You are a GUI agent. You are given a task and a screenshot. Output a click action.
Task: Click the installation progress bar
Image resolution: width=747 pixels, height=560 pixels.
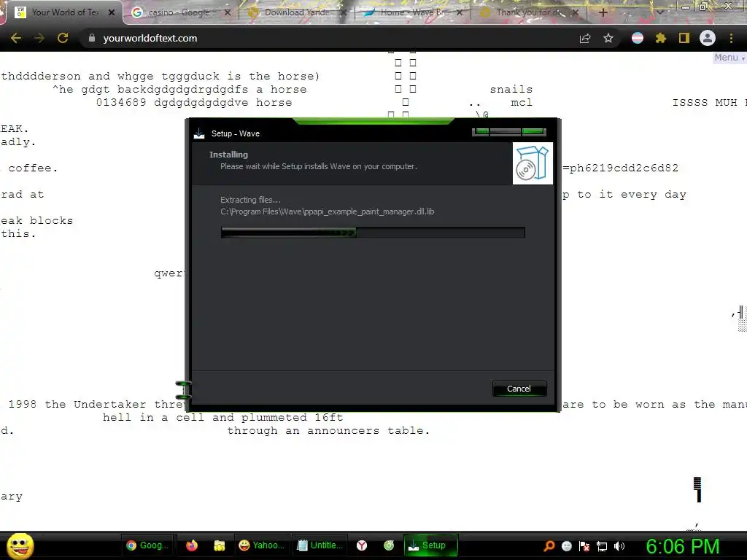373,233
